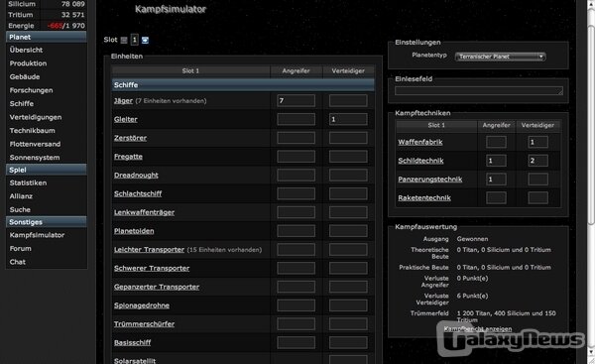Click the blue add-slot icon

(x=145, y=40)
